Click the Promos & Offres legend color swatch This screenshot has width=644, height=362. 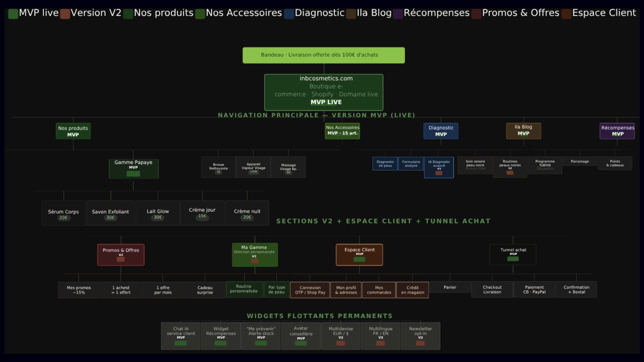click(476, 13)
